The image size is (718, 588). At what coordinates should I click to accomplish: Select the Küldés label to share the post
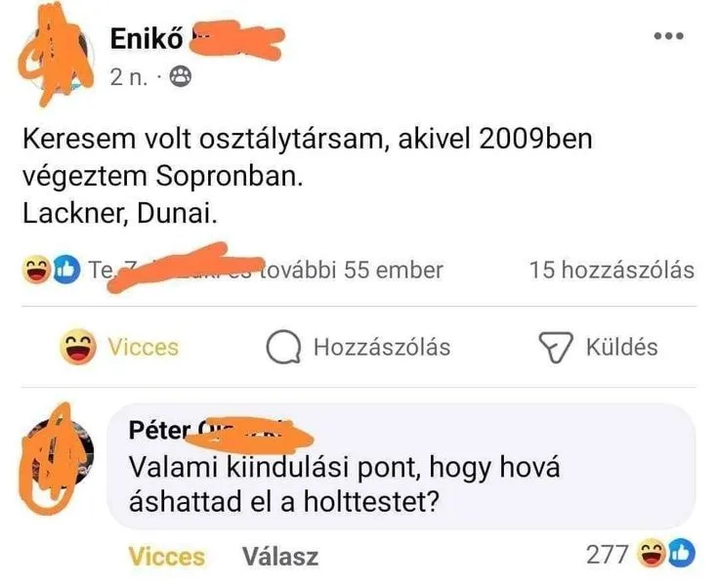[x=622, y=347]
